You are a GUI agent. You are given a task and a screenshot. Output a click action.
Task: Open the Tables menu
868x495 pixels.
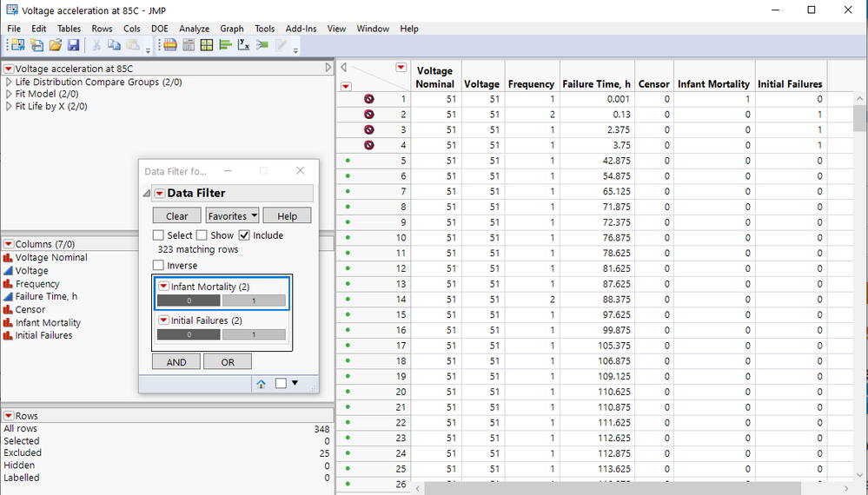pos(69,29)
